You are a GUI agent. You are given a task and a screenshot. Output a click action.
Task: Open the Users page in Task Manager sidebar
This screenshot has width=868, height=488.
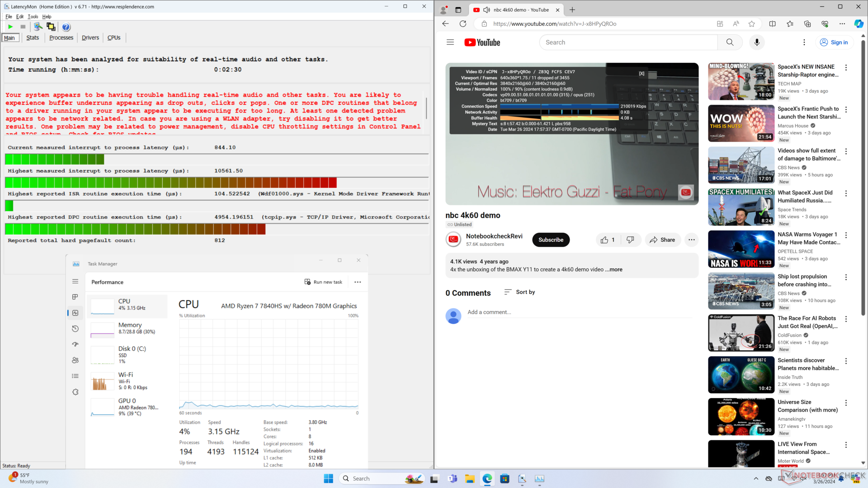pos(75,360)
